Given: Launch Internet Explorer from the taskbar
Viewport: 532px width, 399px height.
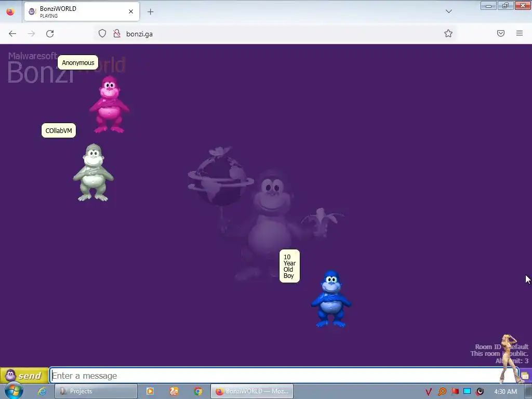Looking at the screenshot, I should tap(42, 391).
